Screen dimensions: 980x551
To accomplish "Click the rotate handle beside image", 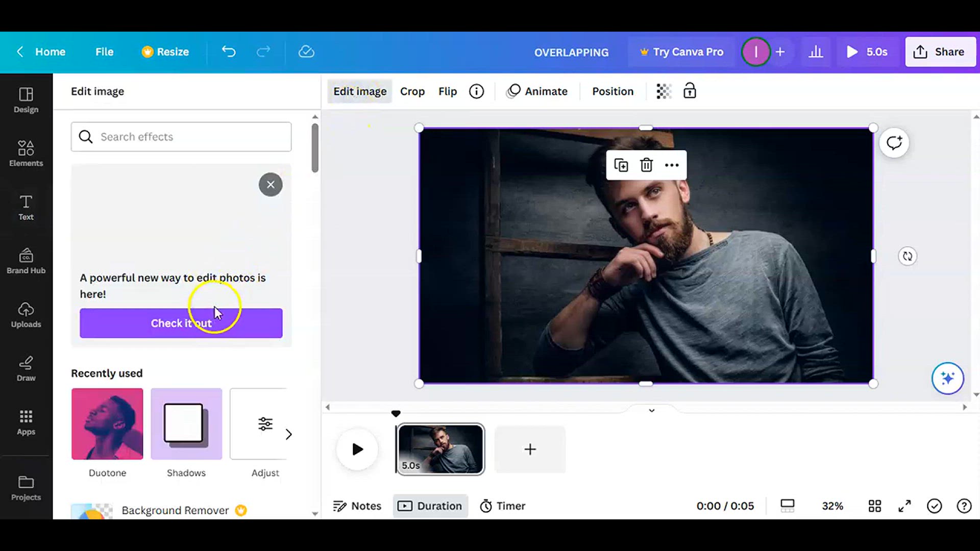I will pyautogui.click(x=908, y=256).
